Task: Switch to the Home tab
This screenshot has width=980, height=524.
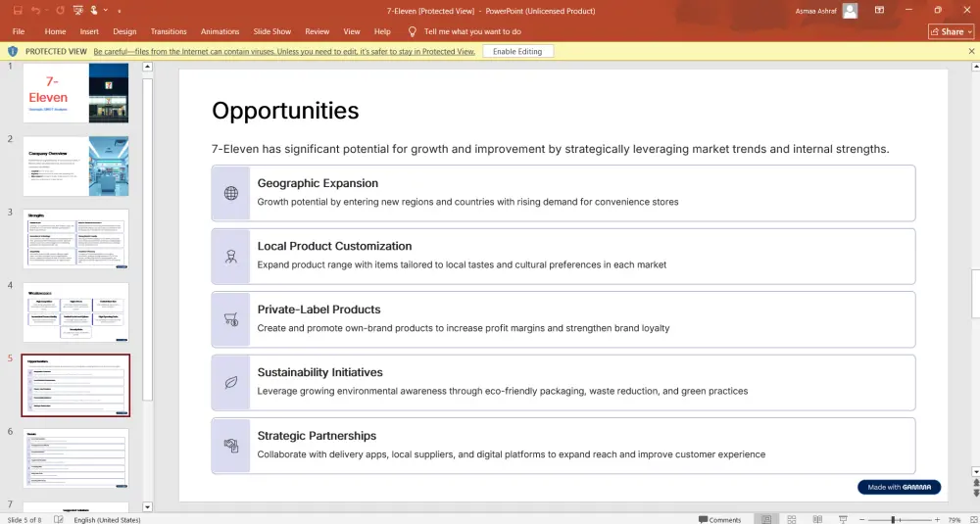Action: click(55, 31)
